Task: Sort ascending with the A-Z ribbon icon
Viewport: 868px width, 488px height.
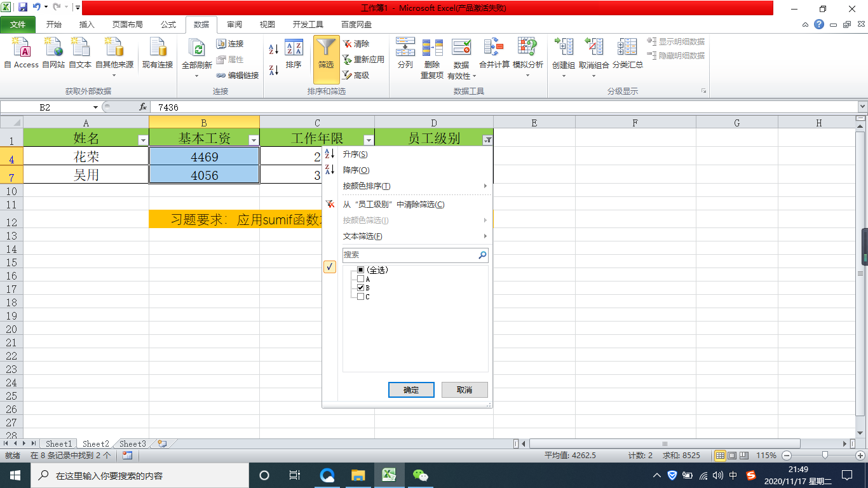Action: click(274, 49)
